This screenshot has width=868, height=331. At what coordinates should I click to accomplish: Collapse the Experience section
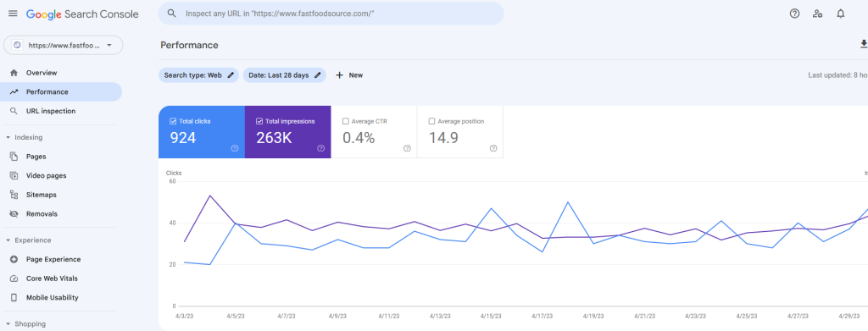pos(8,240)
